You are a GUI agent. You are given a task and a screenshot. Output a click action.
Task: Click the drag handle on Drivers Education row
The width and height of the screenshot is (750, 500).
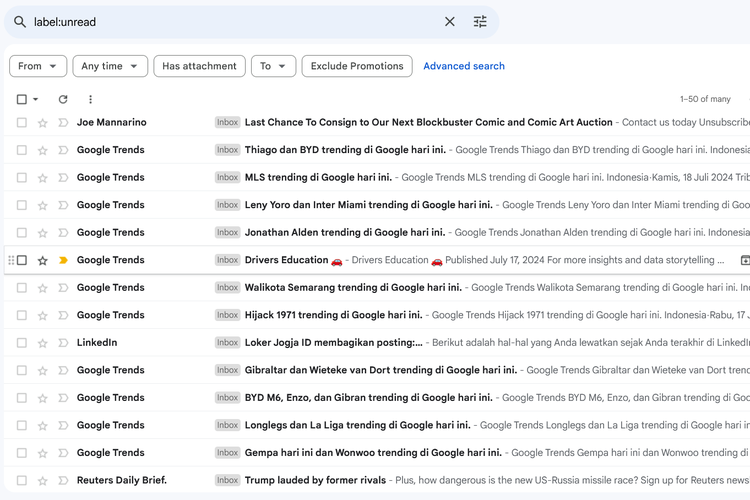coord(11,260)
